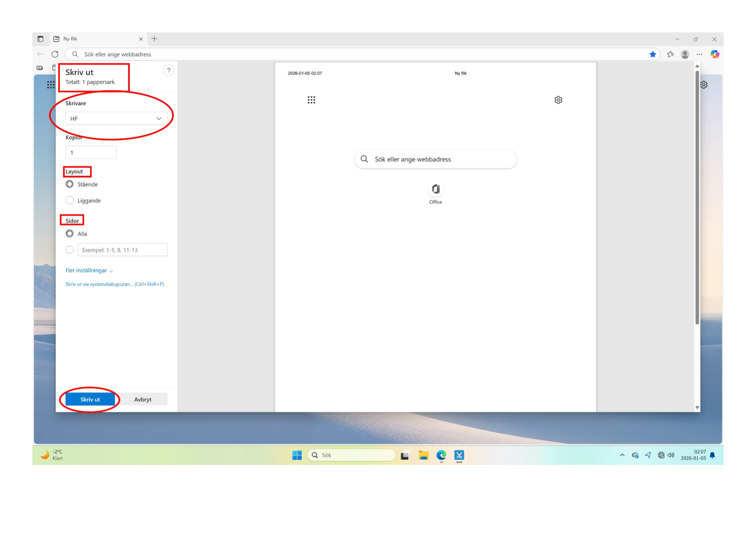This screenshot has height=535, width=756.
Task: Click Skriv ut via systemdialogrutan link
Action: tap(115, 284)
